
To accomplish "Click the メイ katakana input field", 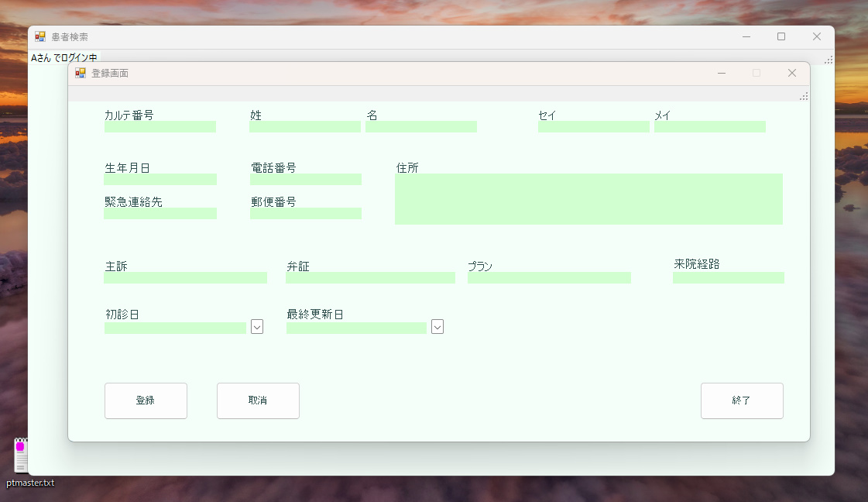I will (710, 126).
